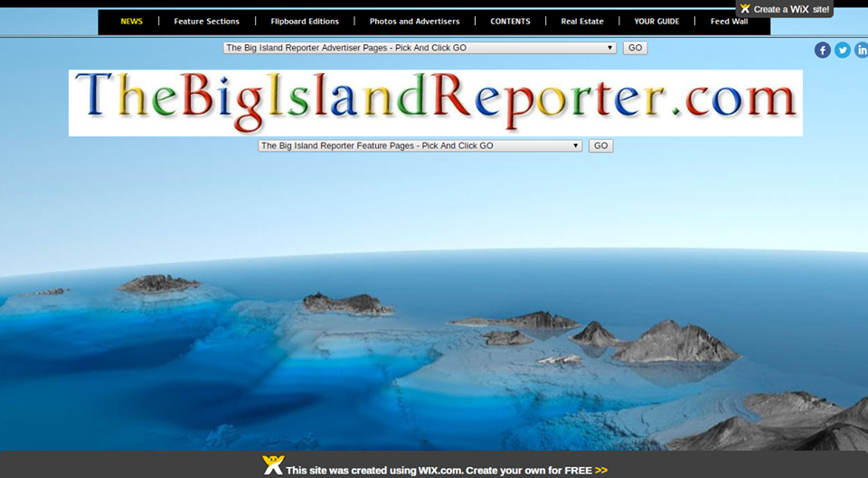The height and width of the screenshot is (478, 868).
Task: Open Photos and Advertisers menu
Action: click(x=415, y=22)
